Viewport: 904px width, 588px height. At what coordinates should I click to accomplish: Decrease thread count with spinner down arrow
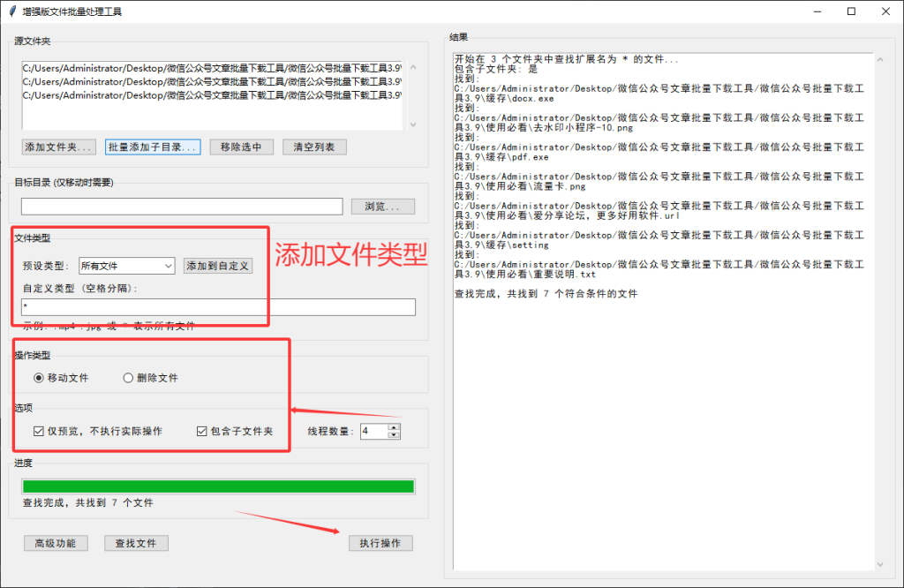click(x=394, y=435)
